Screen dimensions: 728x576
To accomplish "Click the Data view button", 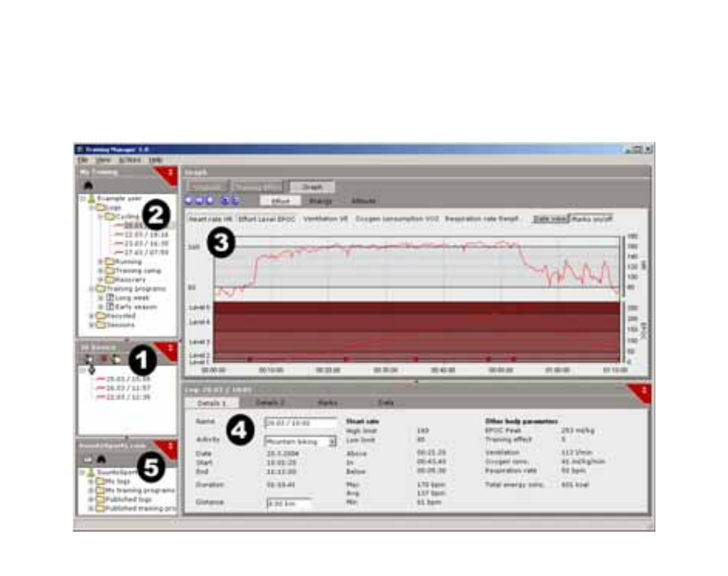I will pos(549,219).
